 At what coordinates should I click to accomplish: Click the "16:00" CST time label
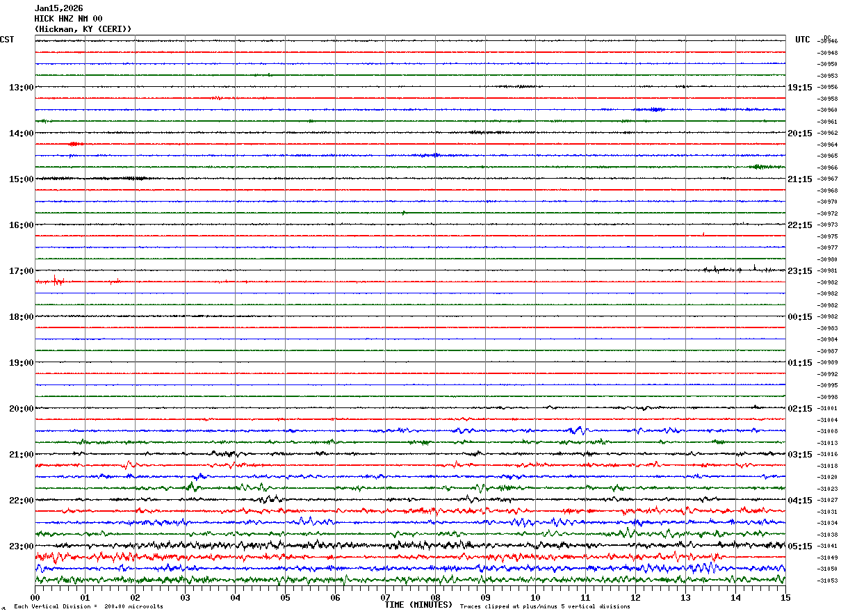pos(22,225)
